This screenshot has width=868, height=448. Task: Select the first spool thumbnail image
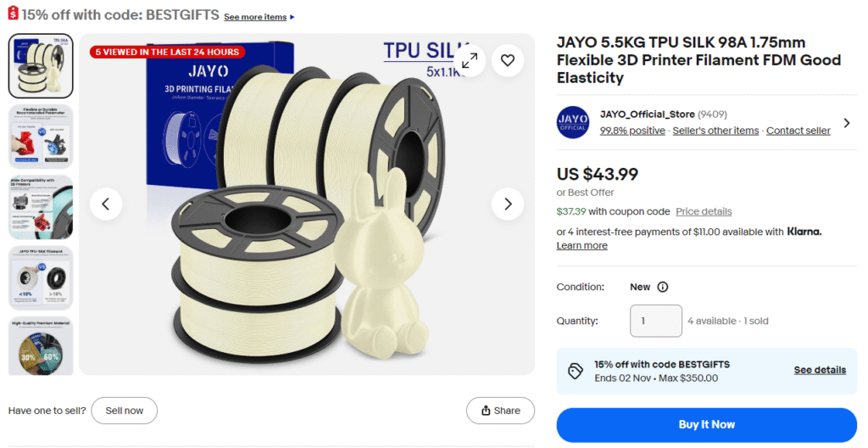tap(41, 66)
